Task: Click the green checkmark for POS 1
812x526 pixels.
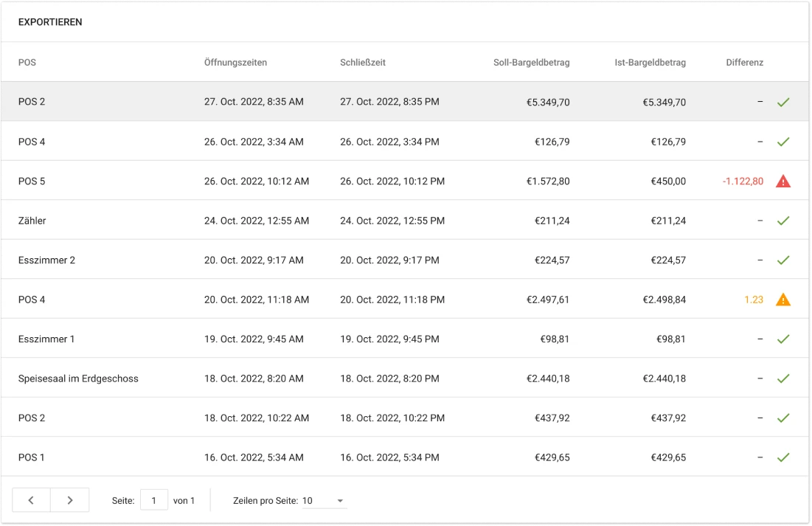Action: [x=782, y=457]
